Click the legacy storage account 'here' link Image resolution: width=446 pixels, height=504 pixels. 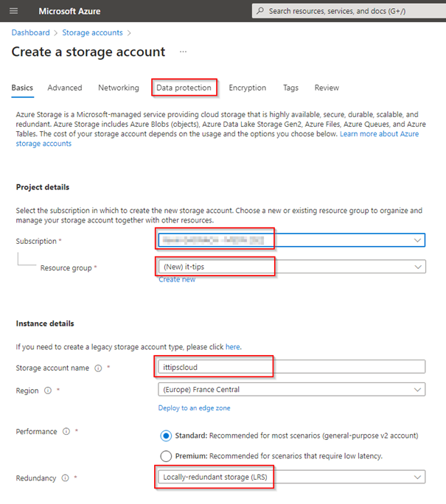[x=232, y=347]
